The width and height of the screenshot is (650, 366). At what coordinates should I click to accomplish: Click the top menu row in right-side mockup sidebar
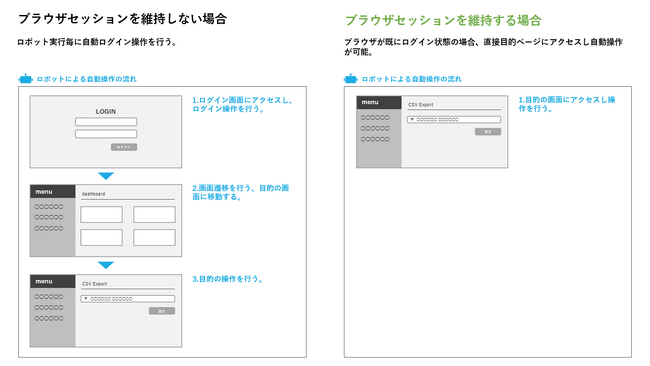(375, 117)
